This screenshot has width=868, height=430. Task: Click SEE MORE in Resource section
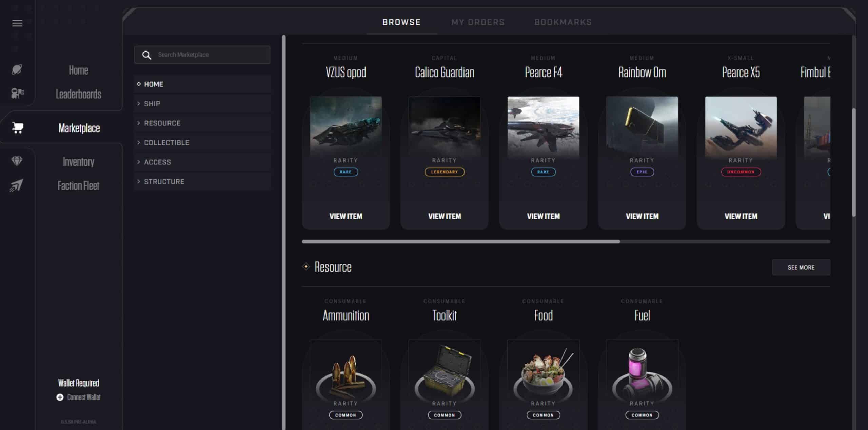(x=801, y=267)
